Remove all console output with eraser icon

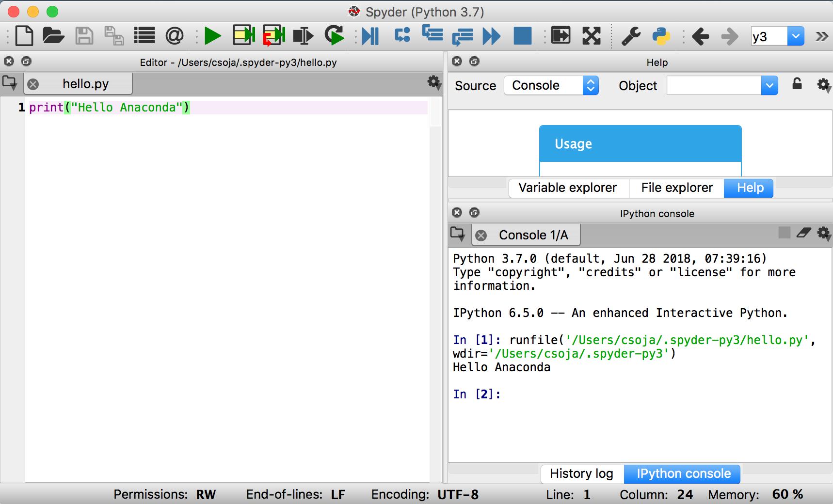click(x=804, y=233)
